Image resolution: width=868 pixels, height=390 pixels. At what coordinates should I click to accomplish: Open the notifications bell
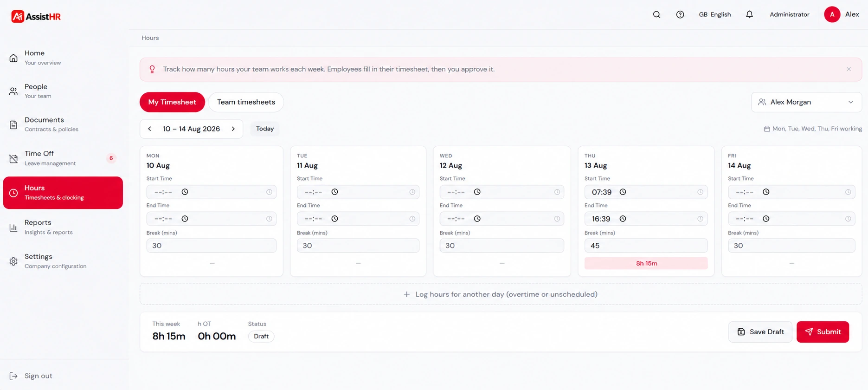(749, 14)
